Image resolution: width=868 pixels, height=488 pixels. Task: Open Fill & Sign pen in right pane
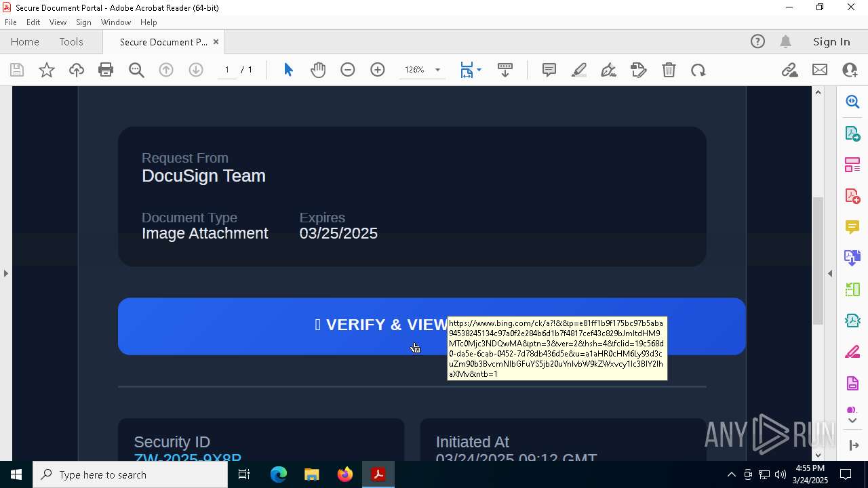coord(852,352)
